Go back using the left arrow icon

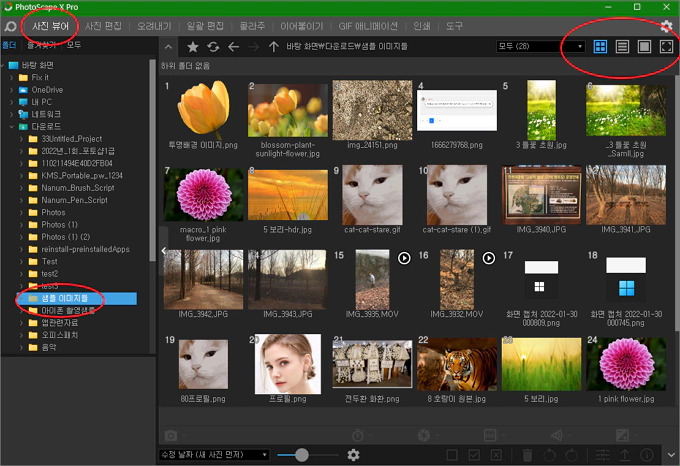[234, 46]
